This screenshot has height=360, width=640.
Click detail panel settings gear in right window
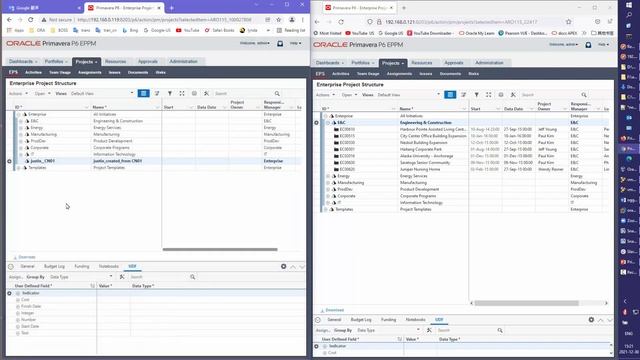click(591, 320)
